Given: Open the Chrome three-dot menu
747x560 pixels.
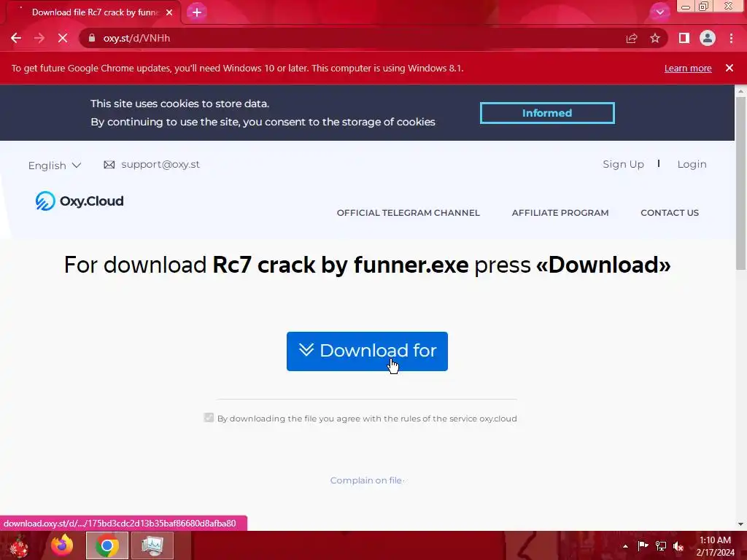Looking at the screenshot, I should tap(731, 38).
